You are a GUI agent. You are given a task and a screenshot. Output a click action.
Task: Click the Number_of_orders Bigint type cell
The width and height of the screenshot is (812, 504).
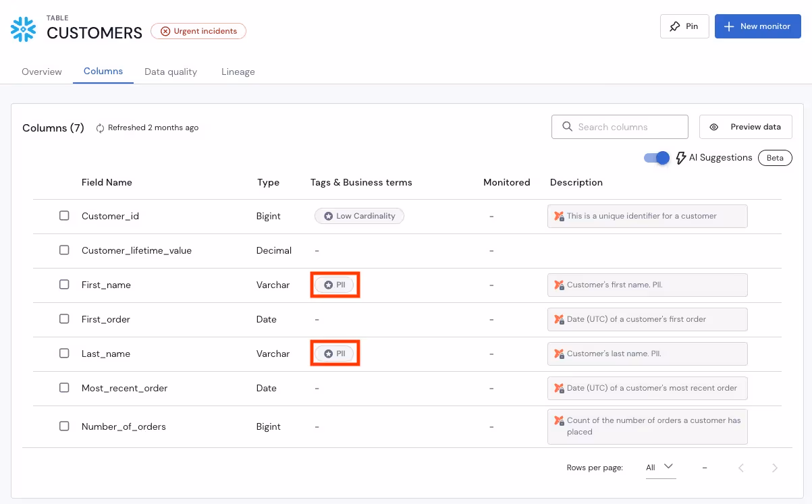click(x=269, y=426)
